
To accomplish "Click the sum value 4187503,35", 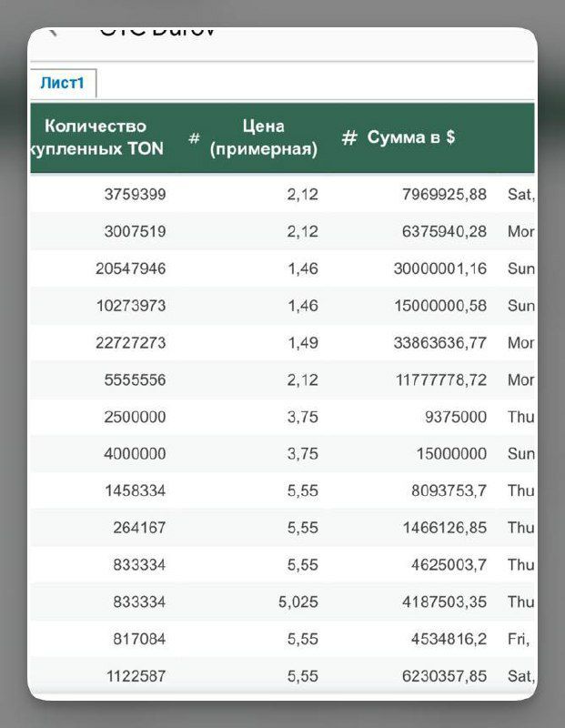I will click(x=445, y=602).
